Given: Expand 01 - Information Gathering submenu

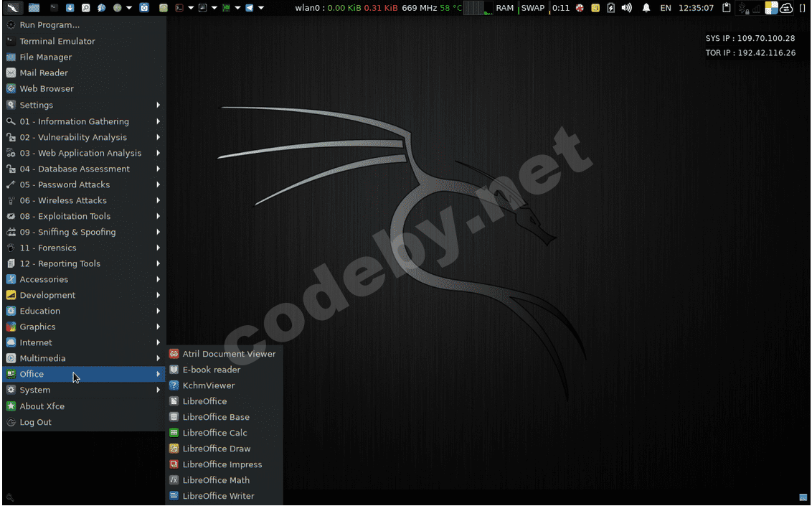Looking at the screenshot, I should click(x=83, y=121).
